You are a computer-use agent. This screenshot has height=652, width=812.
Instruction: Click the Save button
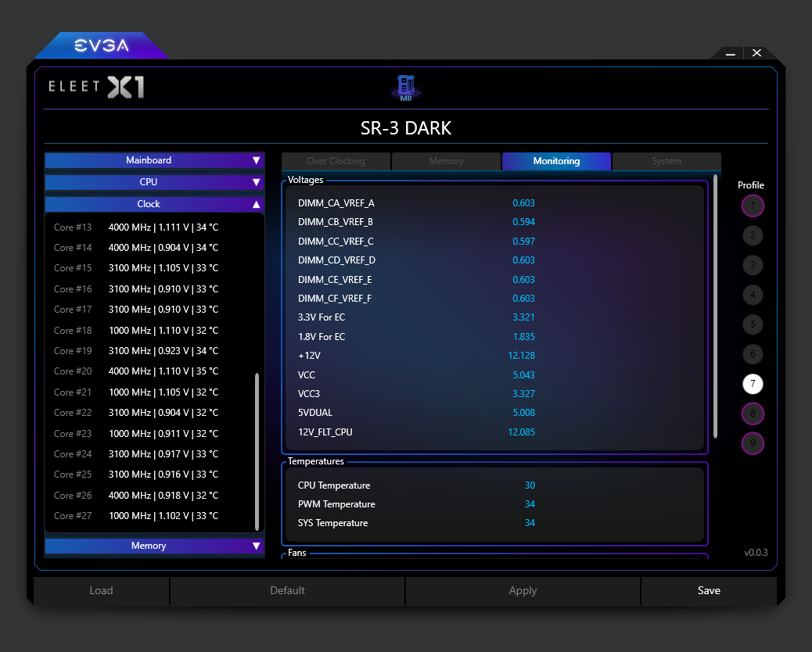point(709,591)
